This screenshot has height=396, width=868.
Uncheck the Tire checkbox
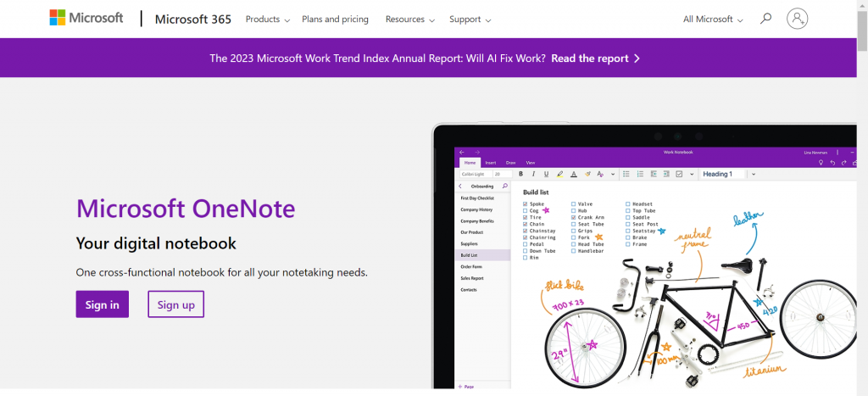point(526,218)
